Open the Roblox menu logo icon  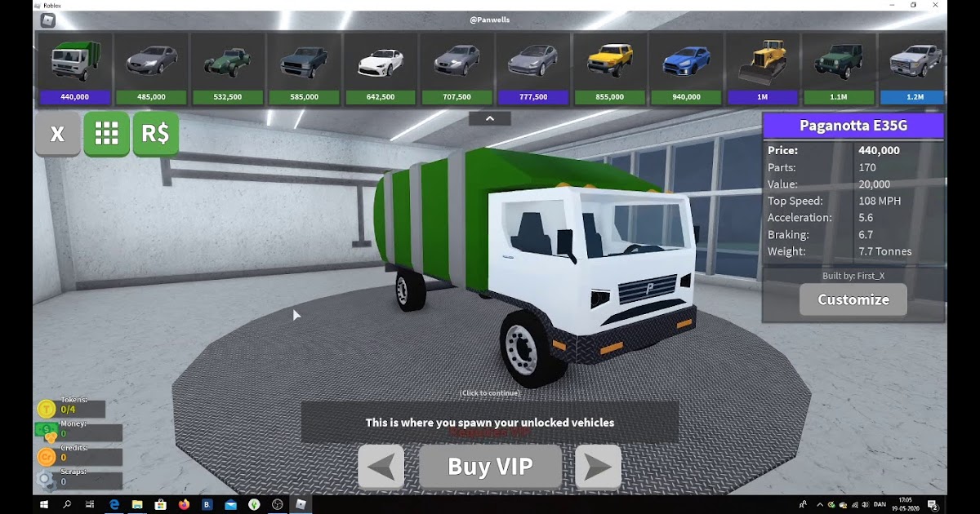(x=48, y=20)
